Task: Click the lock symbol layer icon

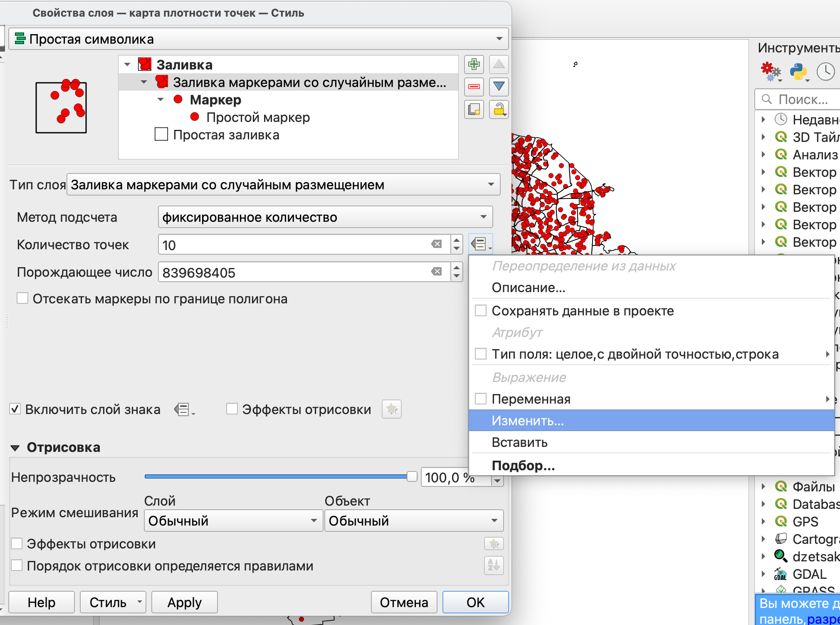Action: [x=499, y=109]
